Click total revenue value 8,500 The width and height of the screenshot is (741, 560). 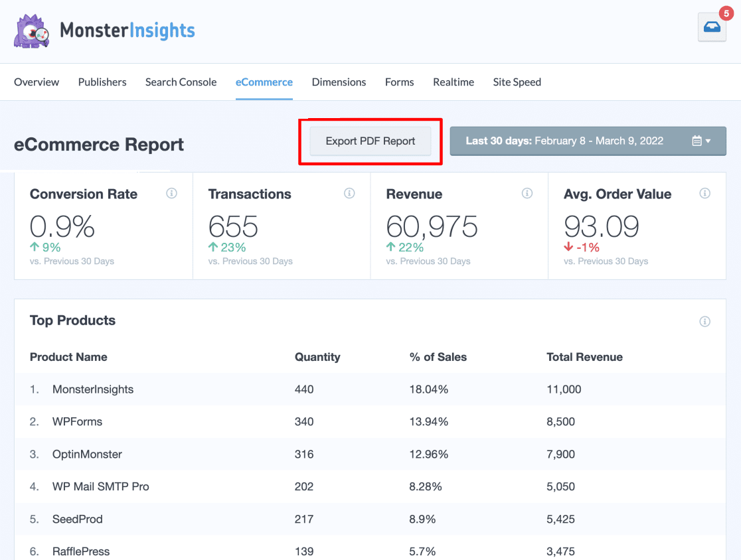(561, 421)
